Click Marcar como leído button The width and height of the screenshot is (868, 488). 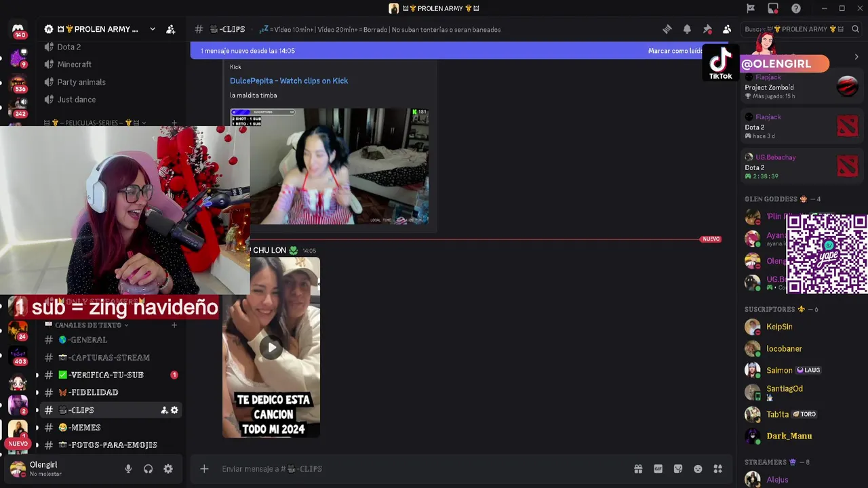coord(675,51)
